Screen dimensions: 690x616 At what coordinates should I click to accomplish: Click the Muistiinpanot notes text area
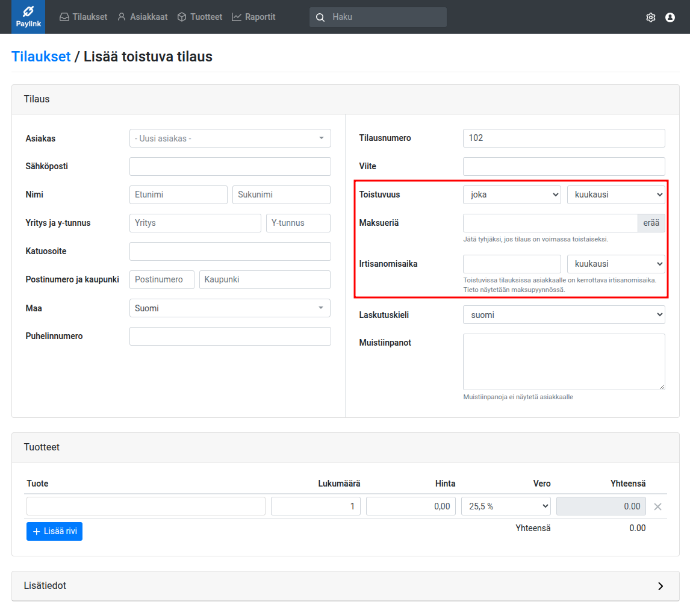(x=564, y=362)
